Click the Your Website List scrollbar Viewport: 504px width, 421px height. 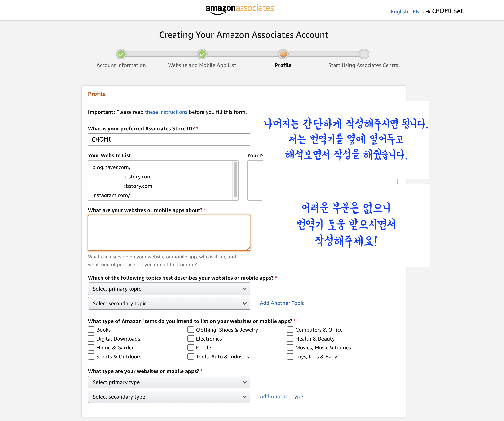pos(235,180)
